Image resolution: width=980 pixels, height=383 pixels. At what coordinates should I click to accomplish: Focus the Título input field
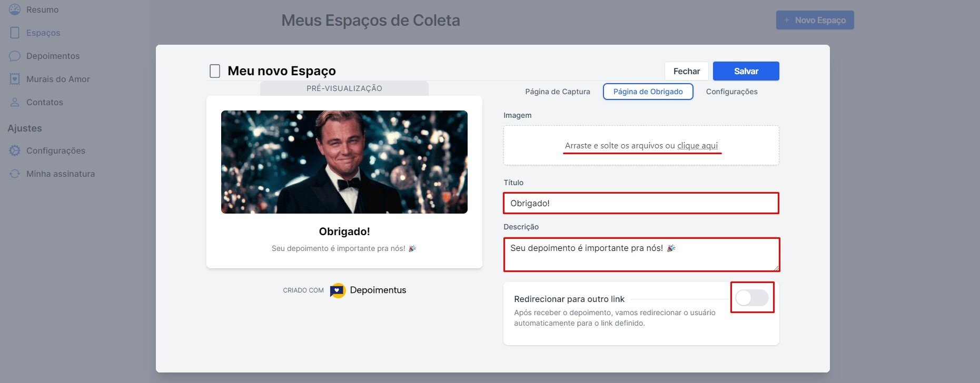(641, 203)
